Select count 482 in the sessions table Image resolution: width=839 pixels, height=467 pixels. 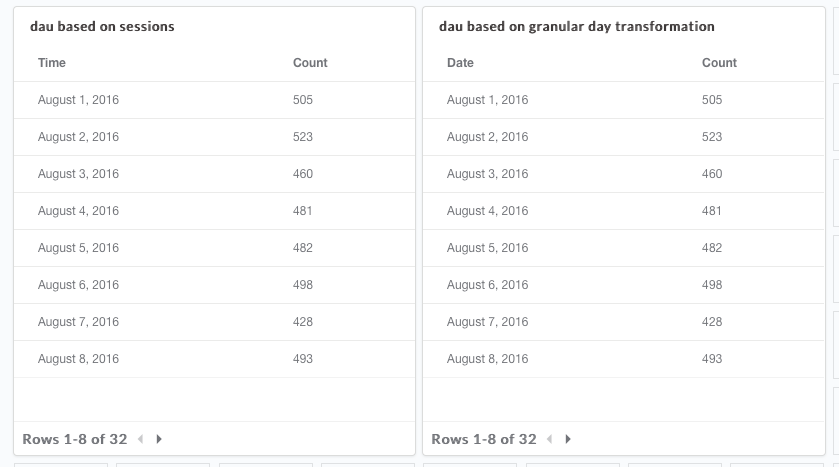[303, 248]
